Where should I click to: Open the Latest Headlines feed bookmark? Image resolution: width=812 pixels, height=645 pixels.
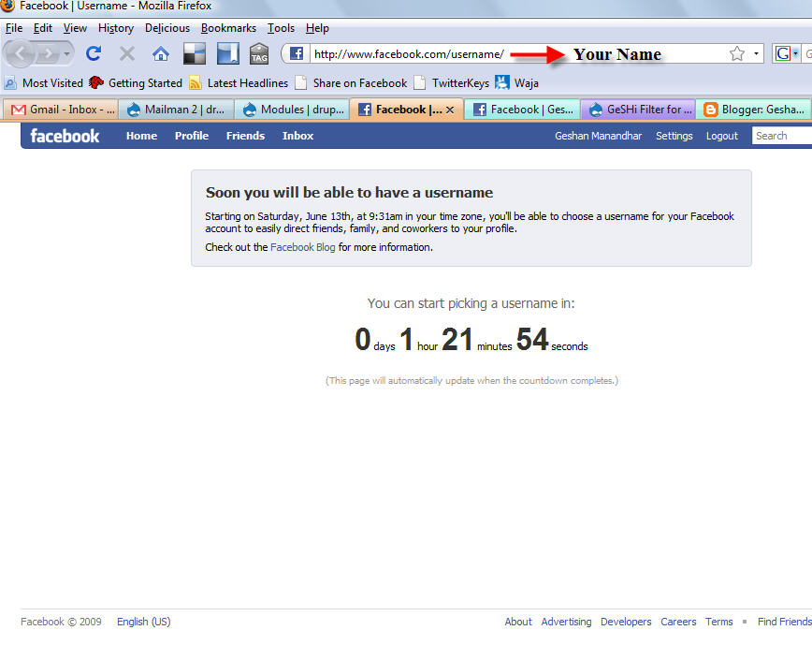coord(239,83)
